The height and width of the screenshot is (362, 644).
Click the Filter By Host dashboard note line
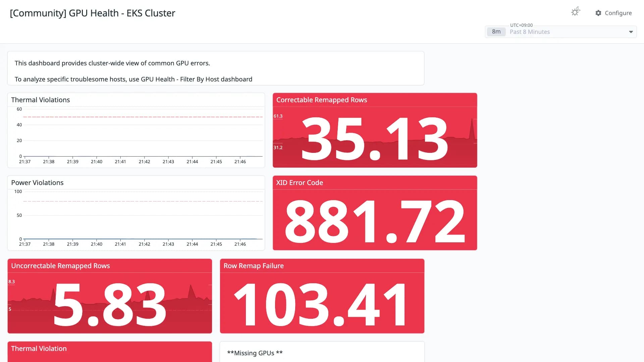(x=133, y=79)
